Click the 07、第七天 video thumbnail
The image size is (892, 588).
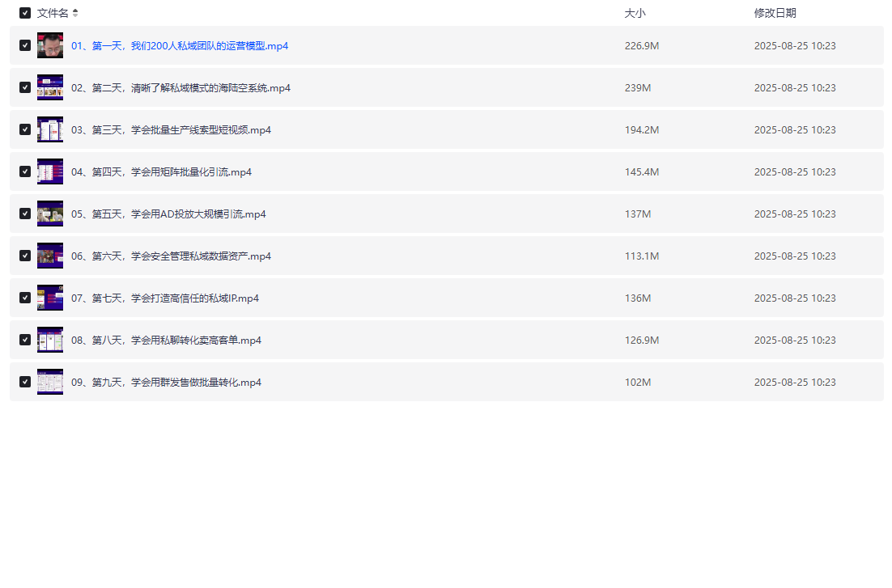50,298
